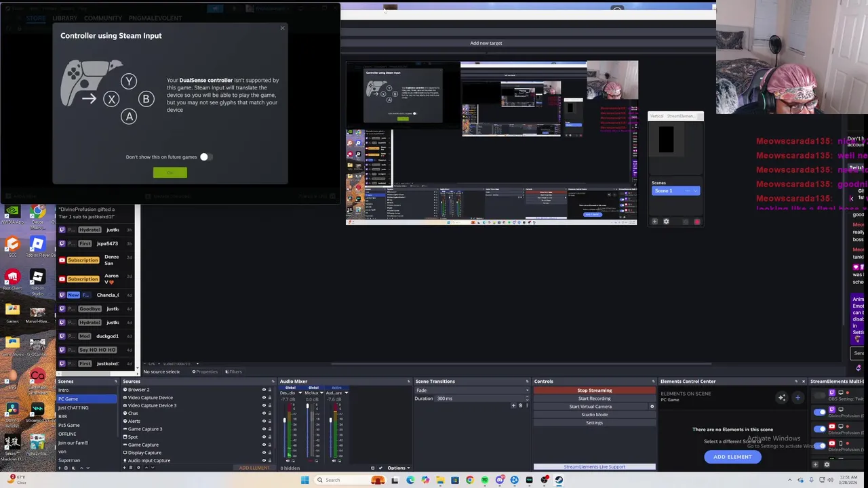The height and width of the screenshot is (488, 868).
Task: Open Audio Capture channel dropdown
Action: click(x=347, y=392)
